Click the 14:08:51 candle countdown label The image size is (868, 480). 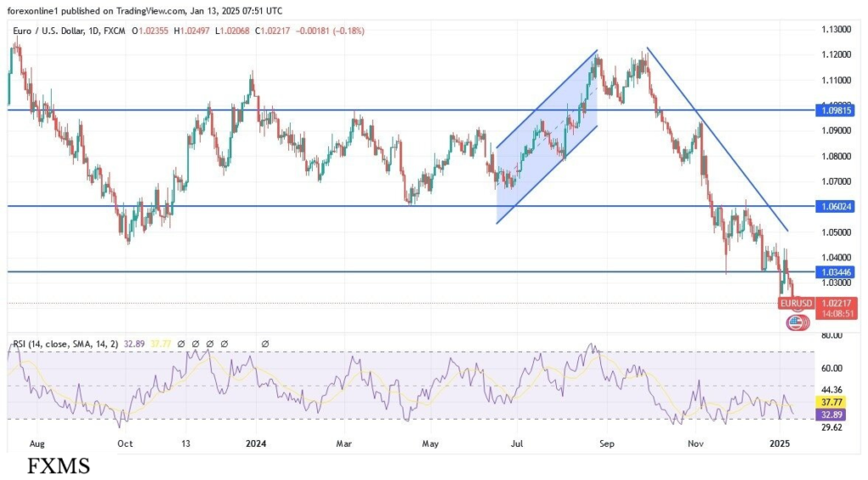click(x=836, y=313)
